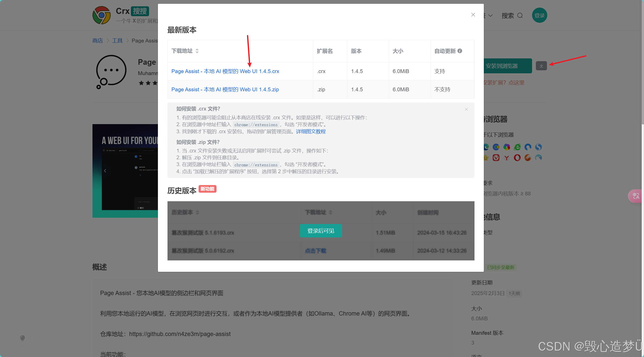Image resolution: width=644 pixels, height=357 pixels.
Task: Open the 详细图文教程 tutorial link
Action: pyautogui.click(x=311, y=131)
